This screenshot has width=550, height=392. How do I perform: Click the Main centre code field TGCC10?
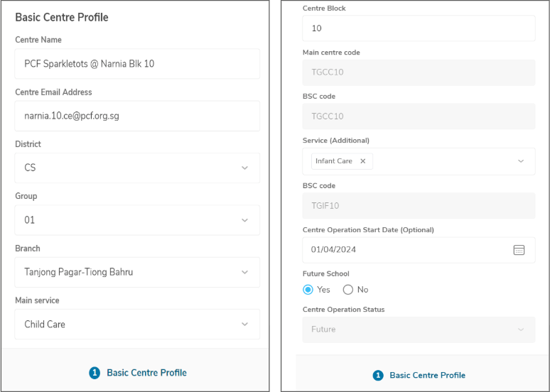pos(419,72)
